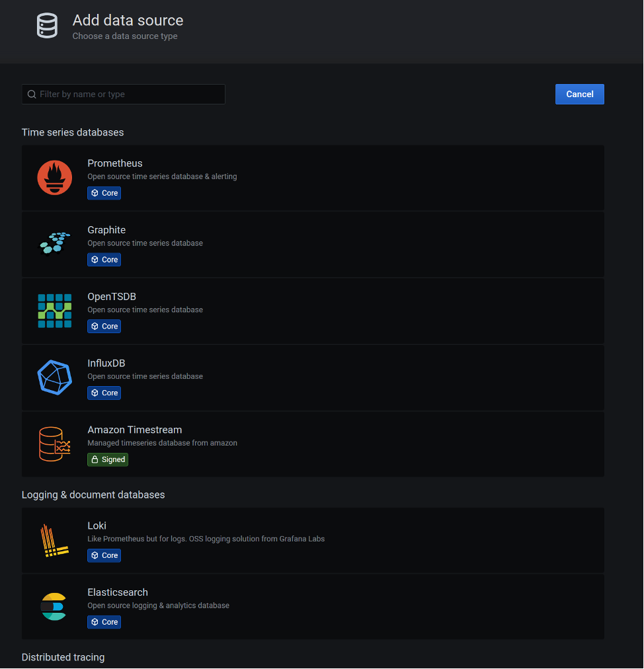This screenshot has height=669, width=644.
Task: Select the Graphite data source title
Action: (x=106, y=230)
